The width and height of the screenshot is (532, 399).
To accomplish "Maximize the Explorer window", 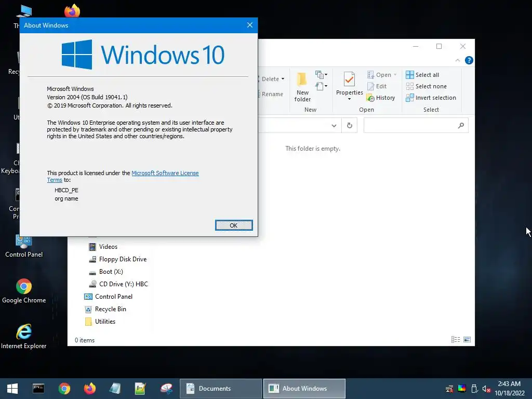I will [439, 46].
